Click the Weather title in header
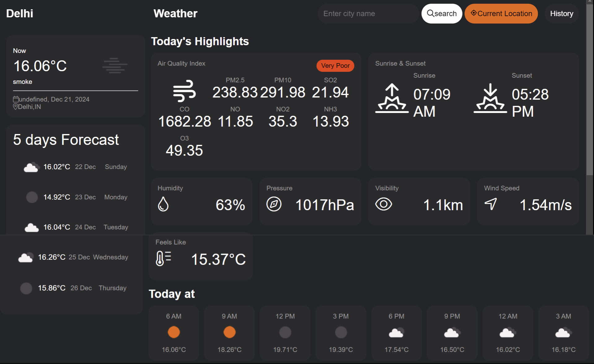Screen dimensions: 594x364 (x=175, y=14)
